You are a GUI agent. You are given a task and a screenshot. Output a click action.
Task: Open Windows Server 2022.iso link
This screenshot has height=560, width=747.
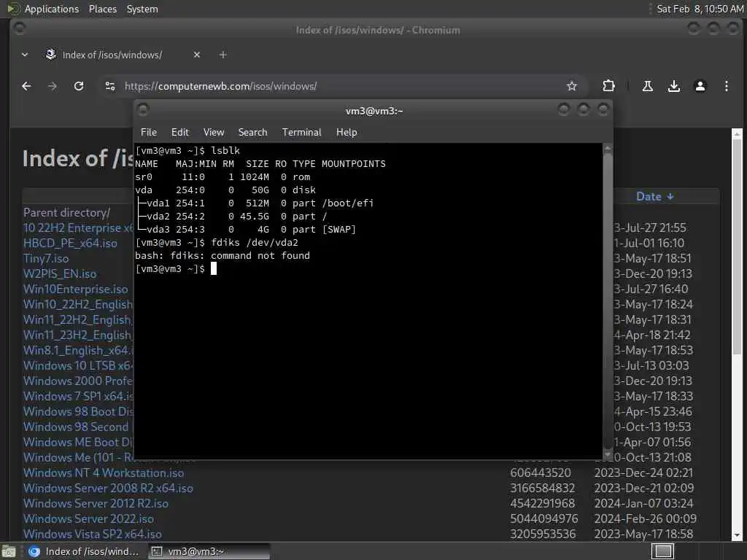[x=88, y=518]
